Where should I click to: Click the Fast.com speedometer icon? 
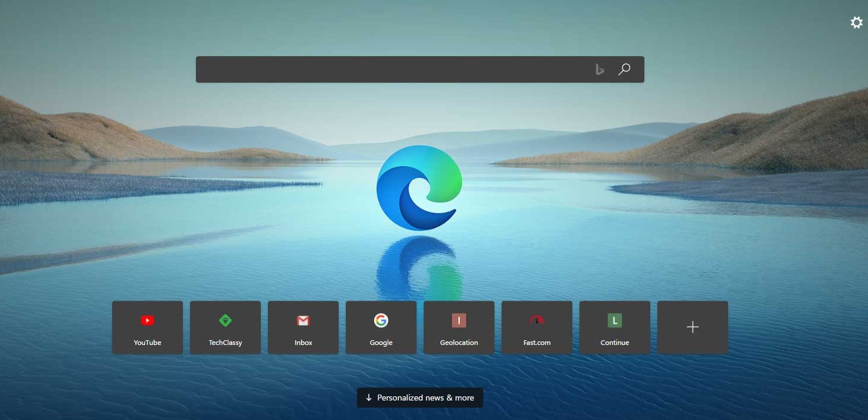(537, 320)
